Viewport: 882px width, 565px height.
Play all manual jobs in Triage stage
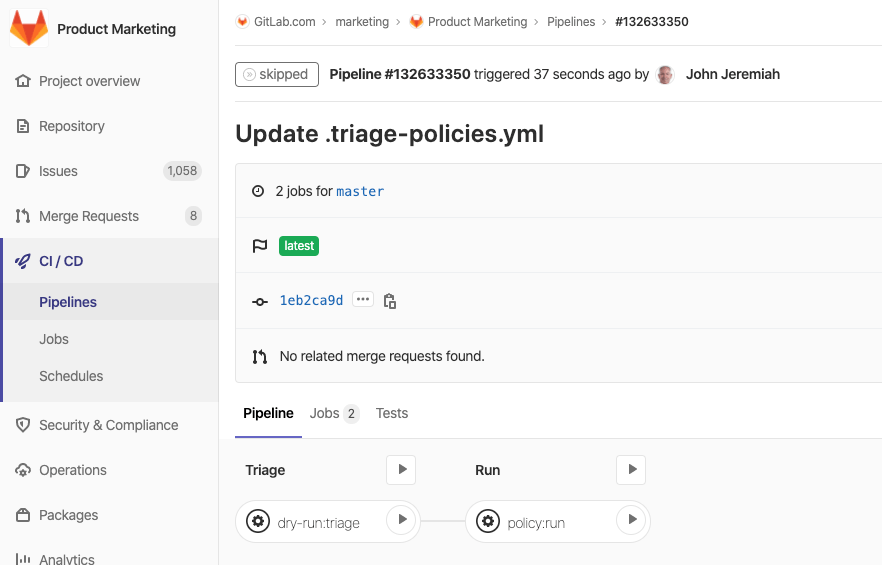pos(401,469)
